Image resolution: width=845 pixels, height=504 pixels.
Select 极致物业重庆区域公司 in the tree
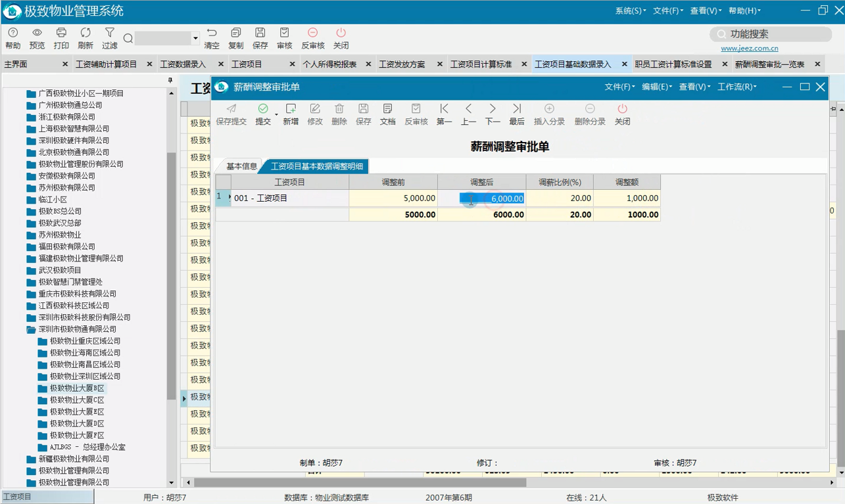pyautogui.click(x=85, y=341)
